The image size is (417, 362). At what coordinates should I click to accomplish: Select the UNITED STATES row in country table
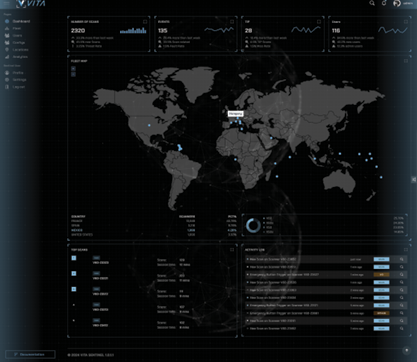point(154,235)
